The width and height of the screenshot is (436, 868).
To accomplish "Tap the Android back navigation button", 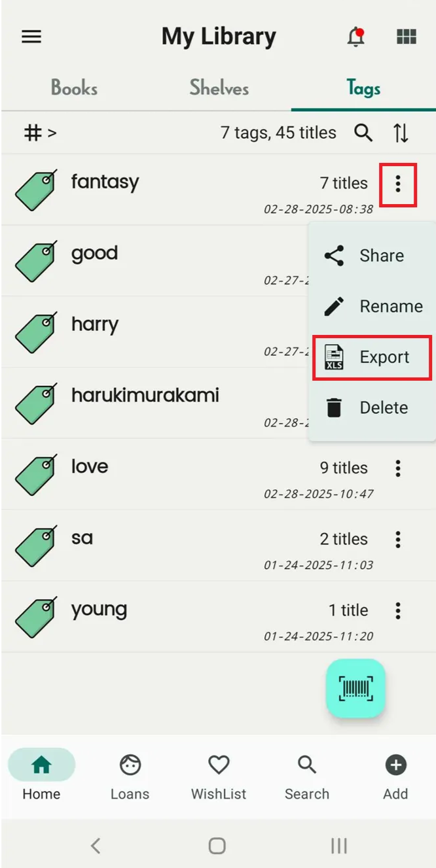I will pos(96,846).
